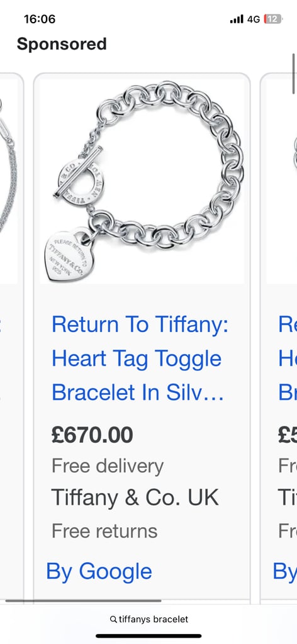This screenshot has height=644, width=297.
Task: Tap the Free returns label
Action: point(104,531)
